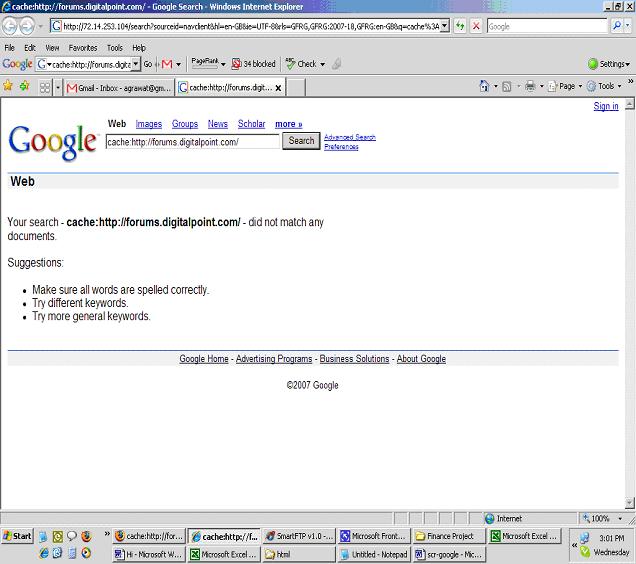This screenshot has height=564, width=636.
Task: Open PageRank display on Google toolbar
Action: click(205, 62)
